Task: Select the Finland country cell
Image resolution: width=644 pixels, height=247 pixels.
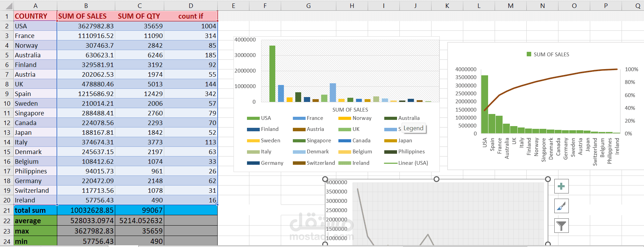Action: pyautogui.click(x=35, y=65)
